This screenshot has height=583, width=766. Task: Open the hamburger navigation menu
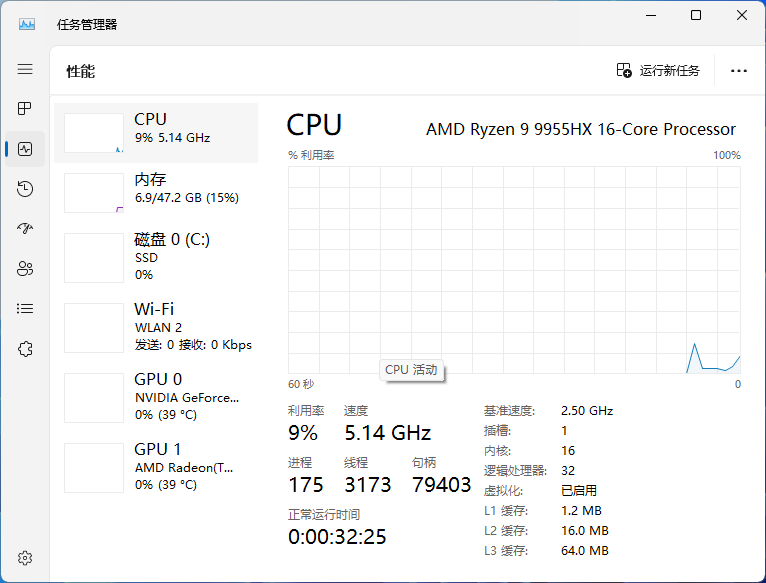25,69
